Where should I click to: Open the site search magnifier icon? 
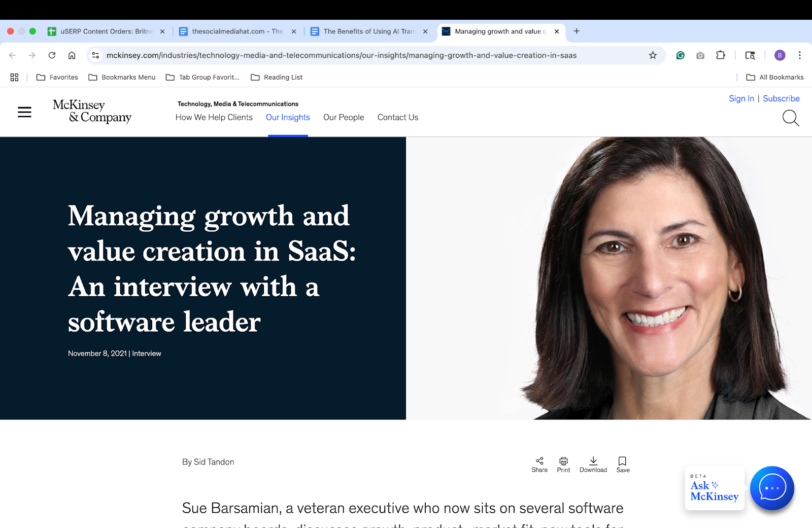pos(791,118)
